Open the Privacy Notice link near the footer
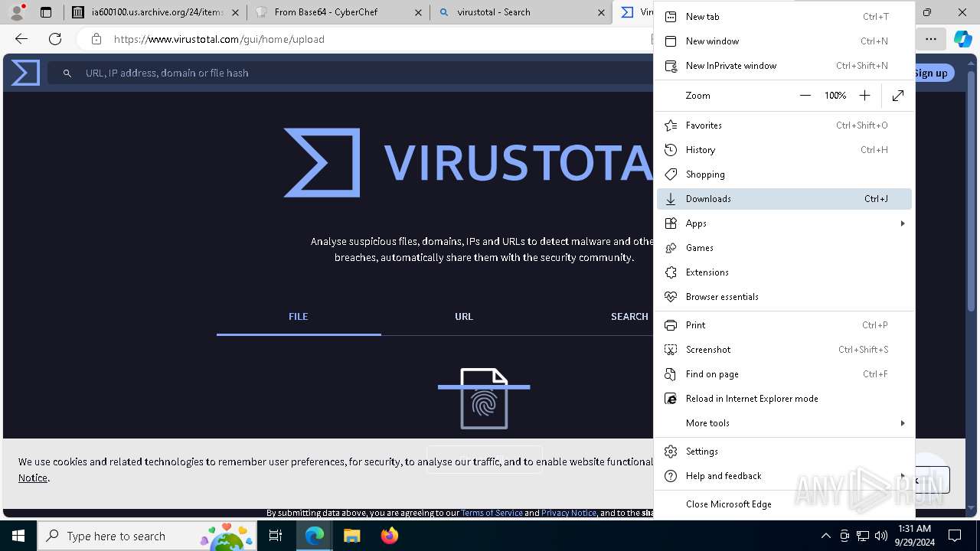 pos(569,513)
